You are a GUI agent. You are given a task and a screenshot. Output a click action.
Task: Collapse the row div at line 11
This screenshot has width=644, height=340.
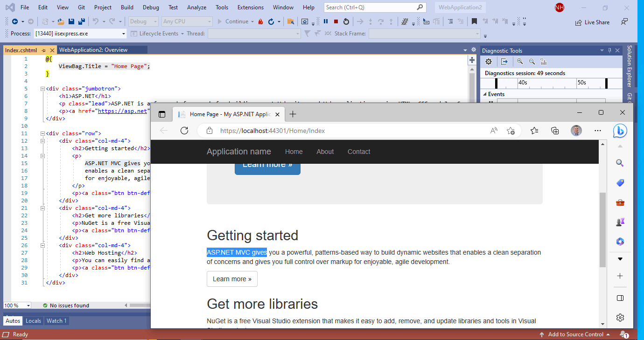tap(42, 133)
